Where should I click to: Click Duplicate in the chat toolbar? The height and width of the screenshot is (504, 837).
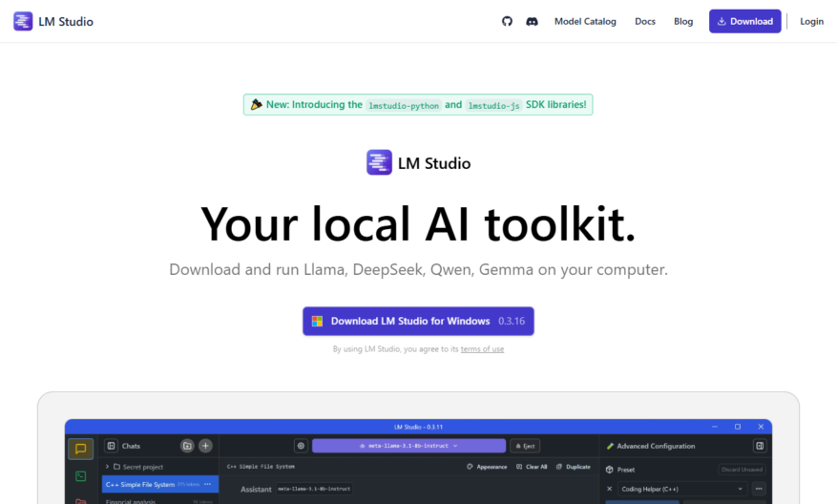click(574, 467)
